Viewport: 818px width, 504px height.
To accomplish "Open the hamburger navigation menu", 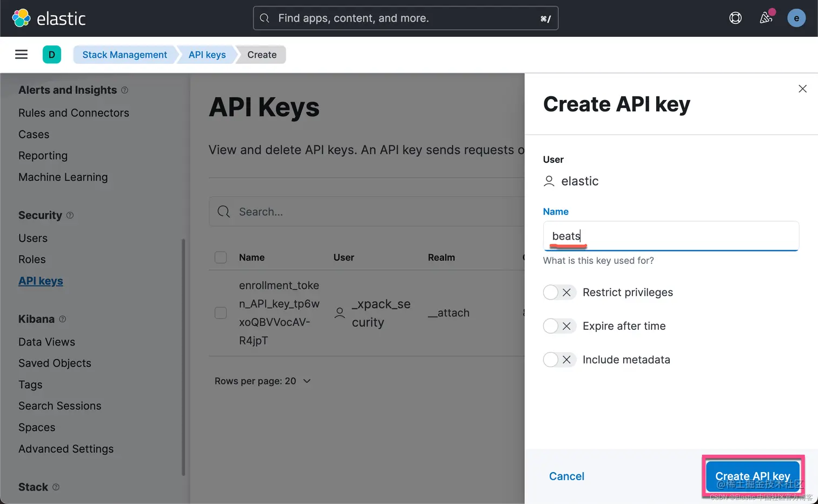I will 21,55.
